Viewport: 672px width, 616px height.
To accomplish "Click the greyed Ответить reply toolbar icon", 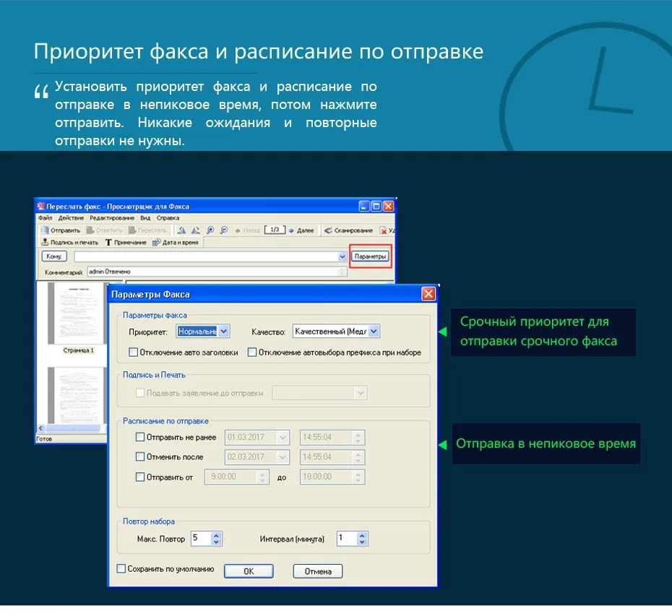I will 105,230.
